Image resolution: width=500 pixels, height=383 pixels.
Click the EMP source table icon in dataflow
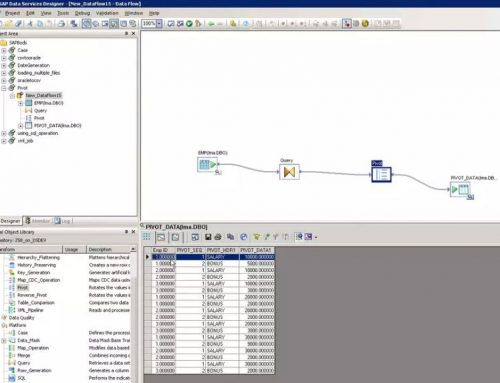[x=207, y=164]
